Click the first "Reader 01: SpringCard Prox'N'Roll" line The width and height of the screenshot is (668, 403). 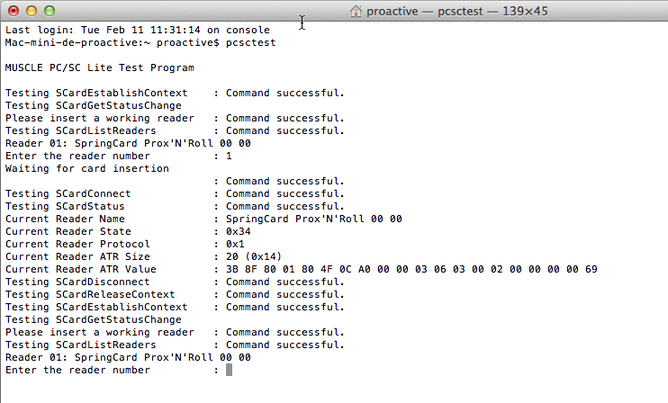[128, 143]
